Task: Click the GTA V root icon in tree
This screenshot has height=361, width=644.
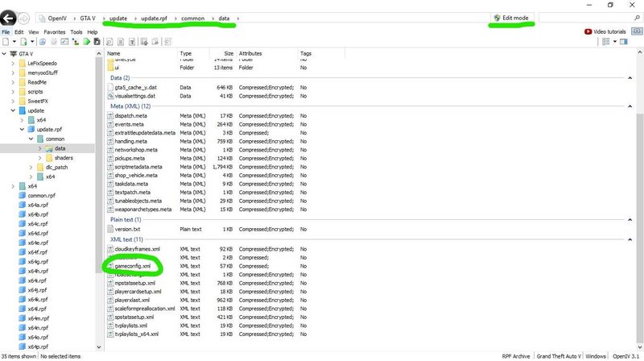Action: 14,54
